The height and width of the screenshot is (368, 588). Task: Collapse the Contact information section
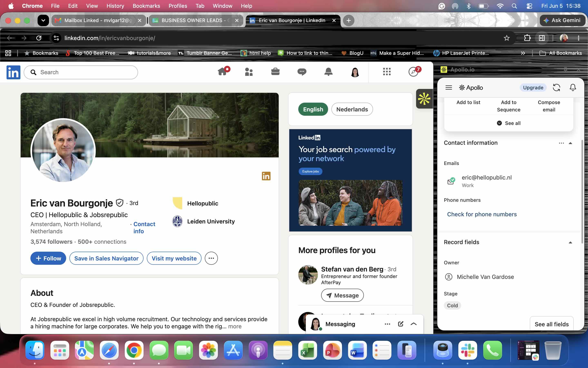click(x=570, y=143)
